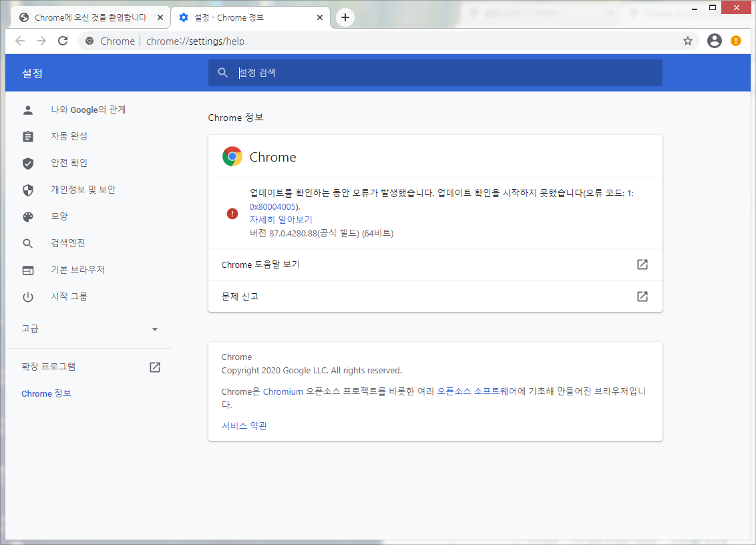756x545 pixels.
Task: Click the '설정' title in the blue header
Action: 32,73
